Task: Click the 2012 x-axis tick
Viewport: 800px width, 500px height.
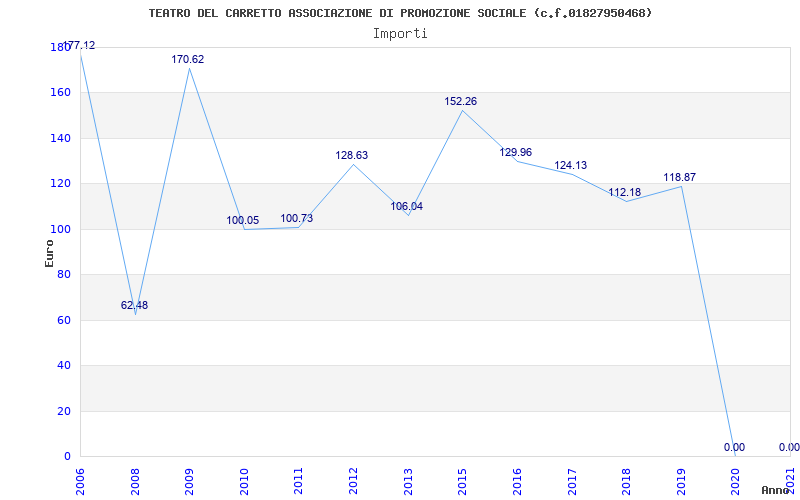Action: click(x=354, y=482)
